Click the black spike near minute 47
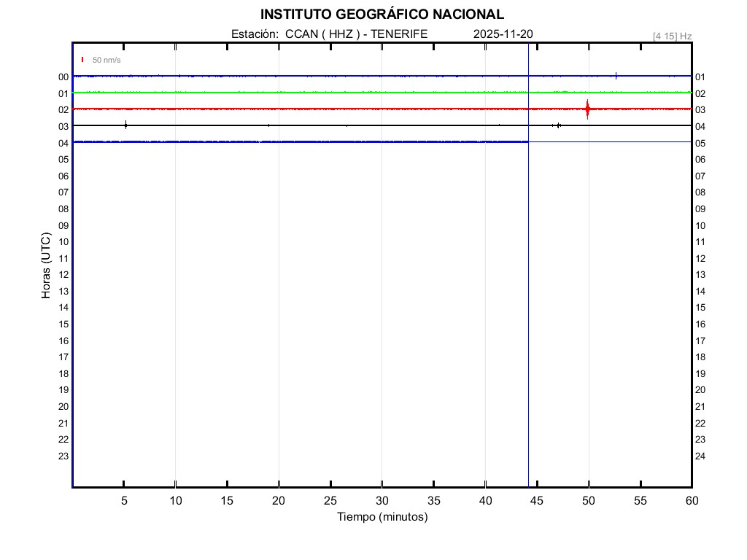Viewport: 747px width, 560px height. click(559, 125)
